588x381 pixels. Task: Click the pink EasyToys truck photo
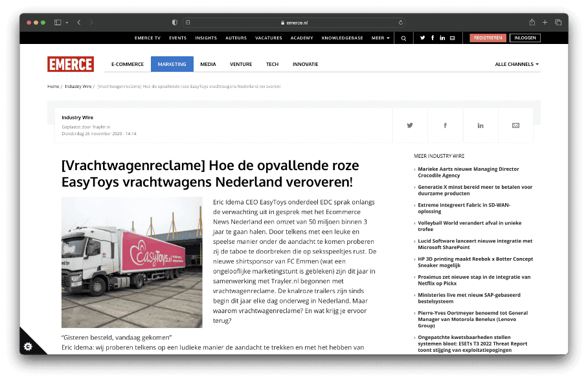click(x=132, y=262)
